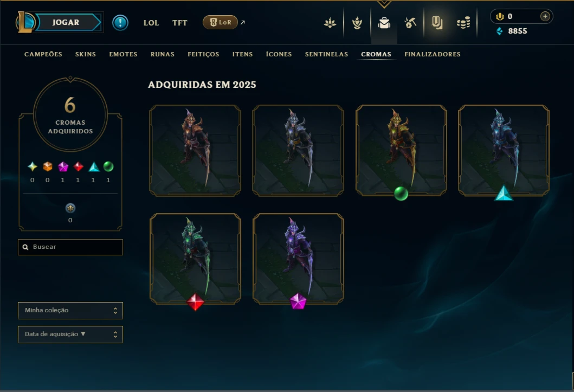Open the LoR launcher link
This screenshot has width=574, height=392.
tap(221, 22)
